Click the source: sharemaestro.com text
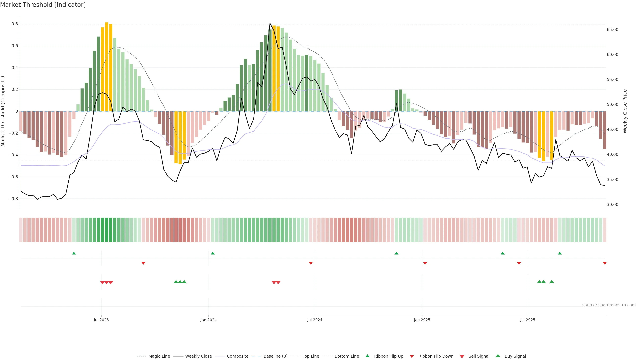This screenshot has height=362, width=644. coord(609,305)
